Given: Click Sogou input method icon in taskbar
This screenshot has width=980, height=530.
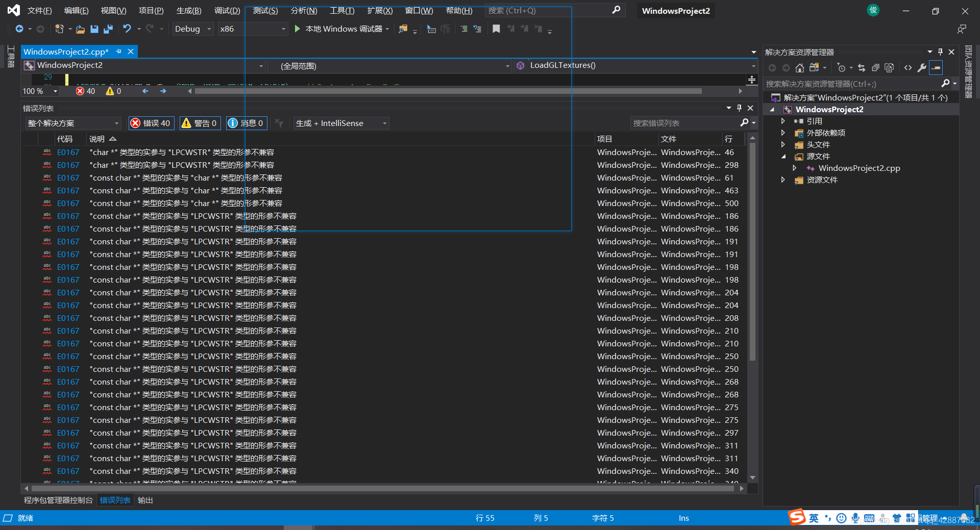Looking at the screenshot, I should click(x=797, y=517).
